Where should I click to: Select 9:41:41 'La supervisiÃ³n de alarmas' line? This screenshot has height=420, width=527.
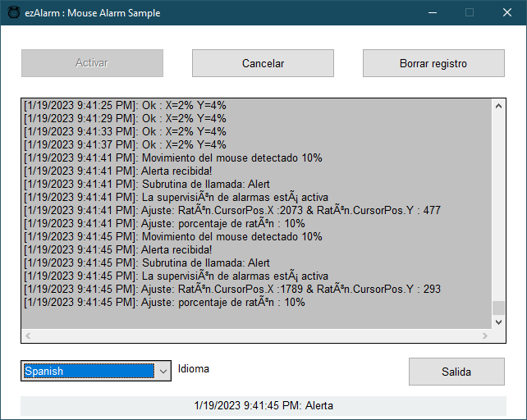point(176,197)
